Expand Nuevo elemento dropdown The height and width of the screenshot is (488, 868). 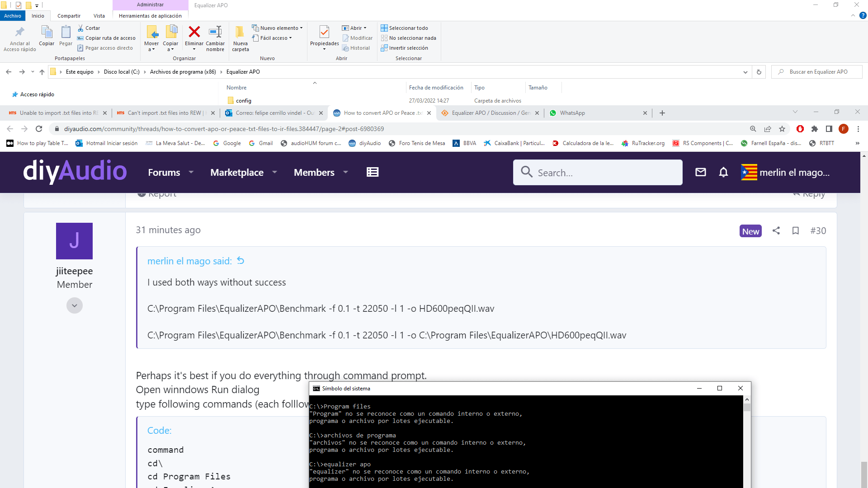pos(302,28)
